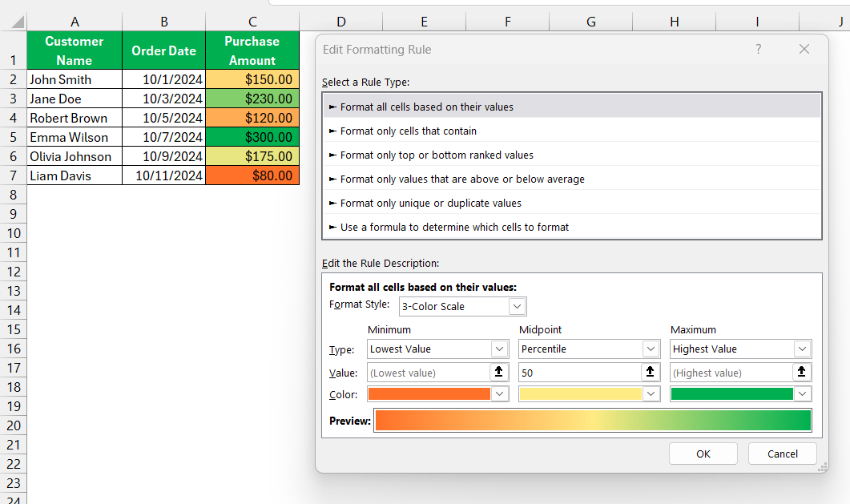
Task: Open the Maximum green color dropdown
Action: pos(803,394)
